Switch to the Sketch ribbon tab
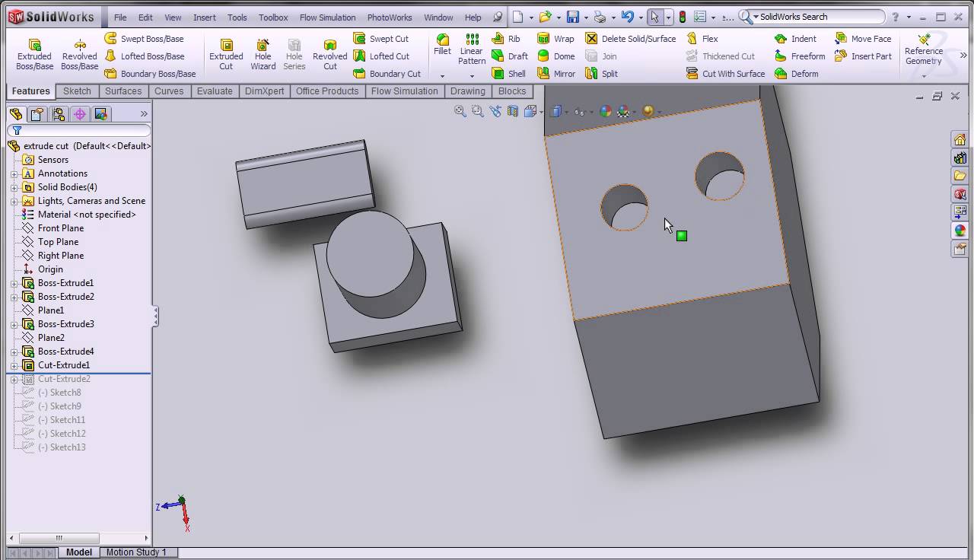974x560 pixels. click(x=76, y=91)
